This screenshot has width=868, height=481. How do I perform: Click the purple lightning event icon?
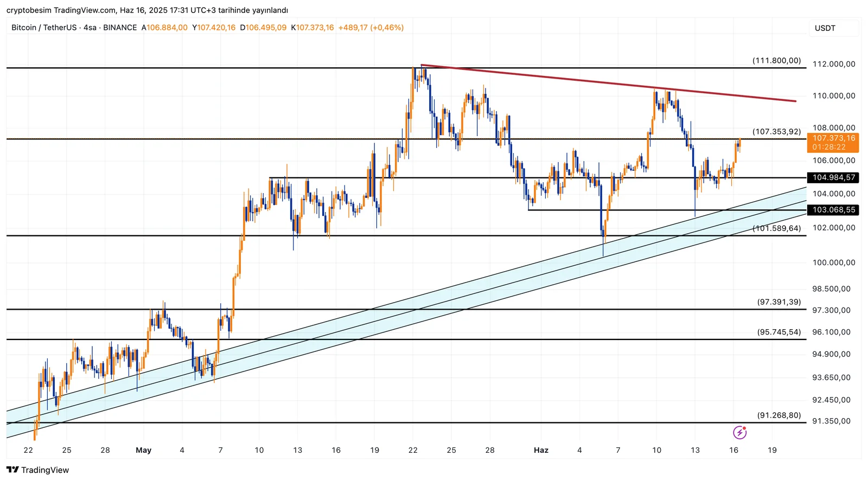click(x=739, y=432)
